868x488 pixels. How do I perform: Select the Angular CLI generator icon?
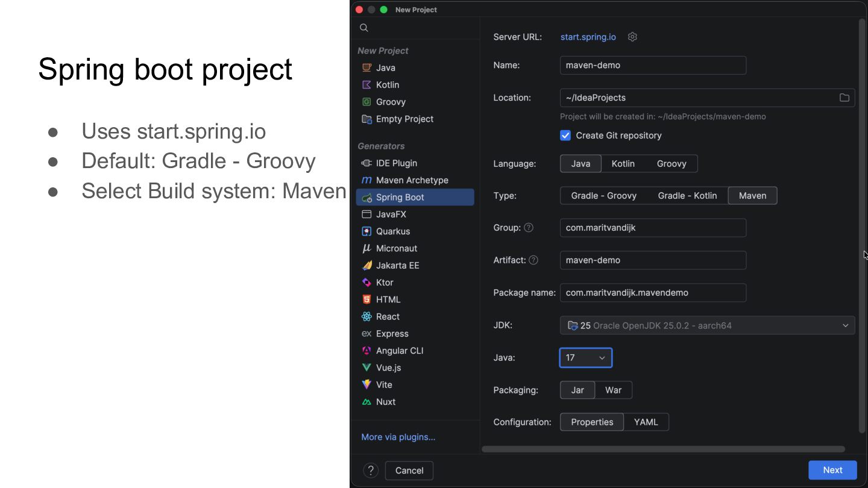(x=366, y=351)
